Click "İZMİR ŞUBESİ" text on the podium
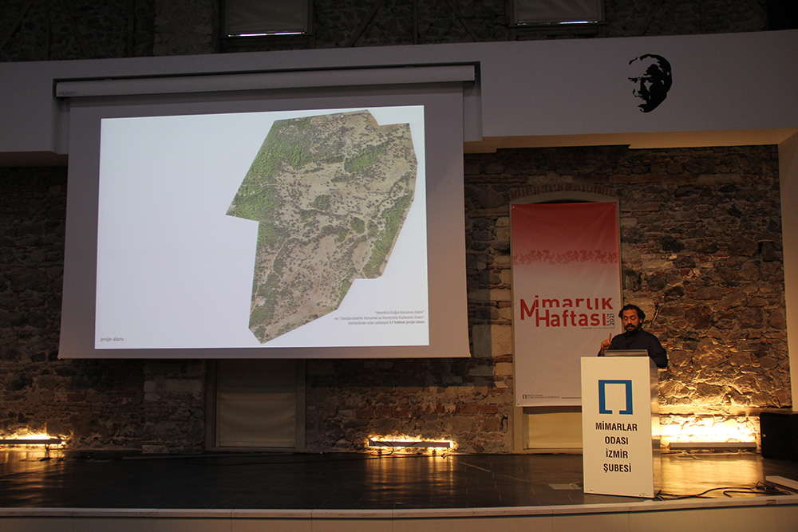The height and width of the screenshot is (532, 798). [616, 461]
